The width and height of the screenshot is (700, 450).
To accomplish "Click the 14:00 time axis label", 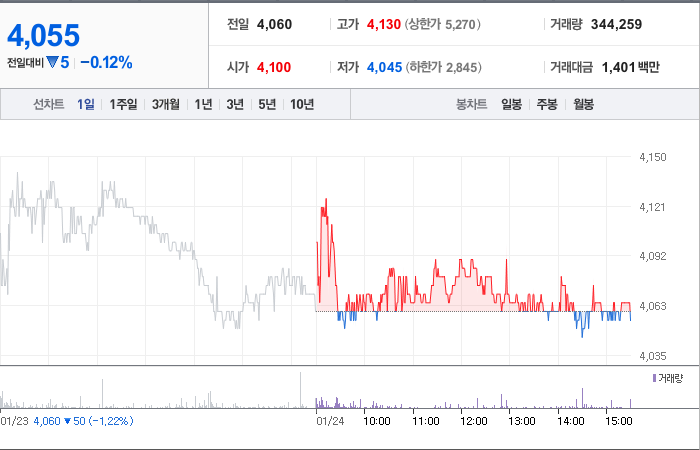I will pos(571,421).
